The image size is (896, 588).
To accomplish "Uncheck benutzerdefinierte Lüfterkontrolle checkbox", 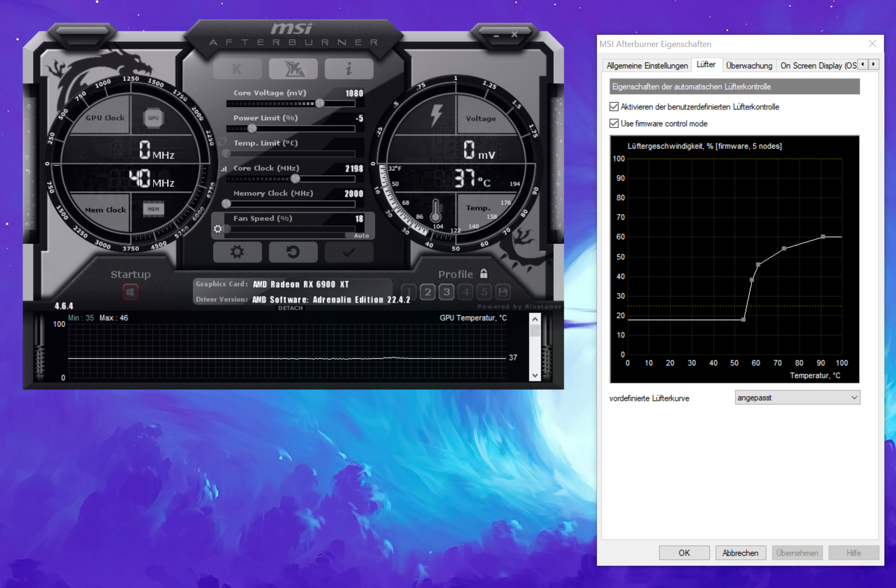I will (614, 107).
